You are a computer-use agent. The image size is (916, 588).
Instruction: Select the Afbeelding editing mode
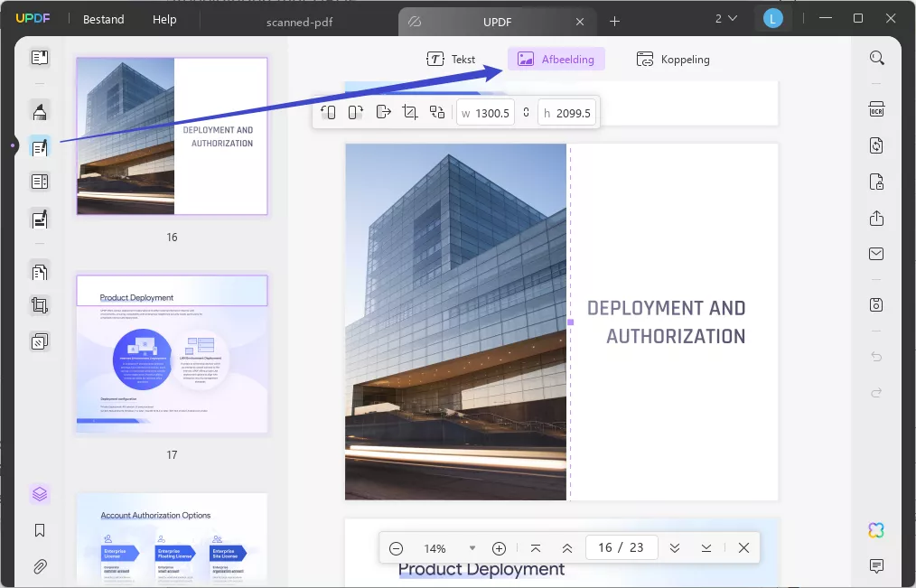pyautogui.click(x=556, y=59)
